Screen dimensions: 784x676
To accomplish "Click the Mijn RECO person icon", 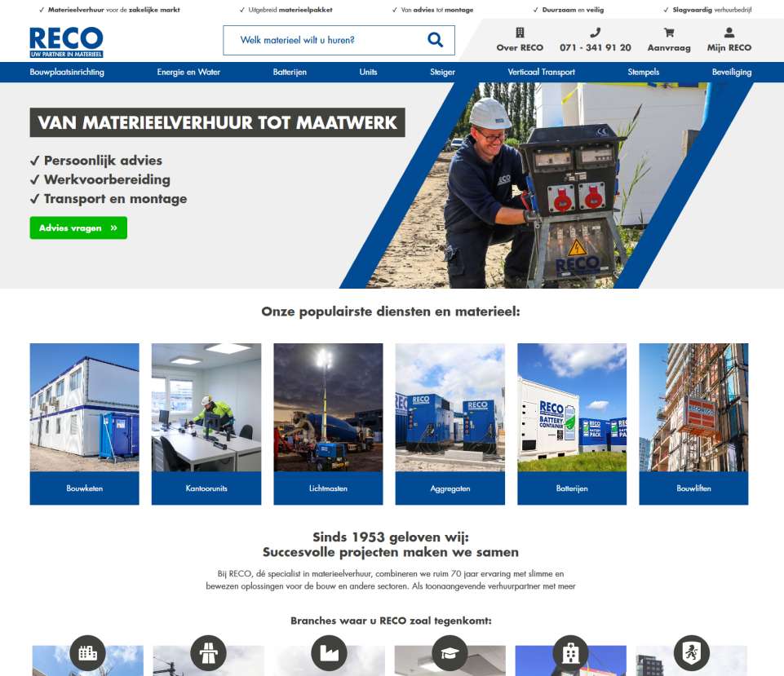I will pyautogui.click(x=729, y=33).
